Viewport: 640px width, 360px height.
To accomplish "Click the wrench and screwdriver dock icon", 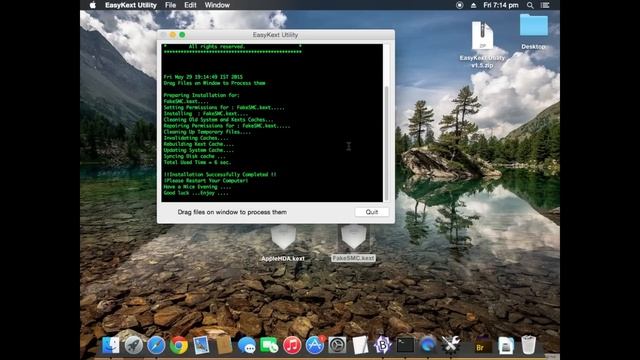I will (x=451, y=345).
